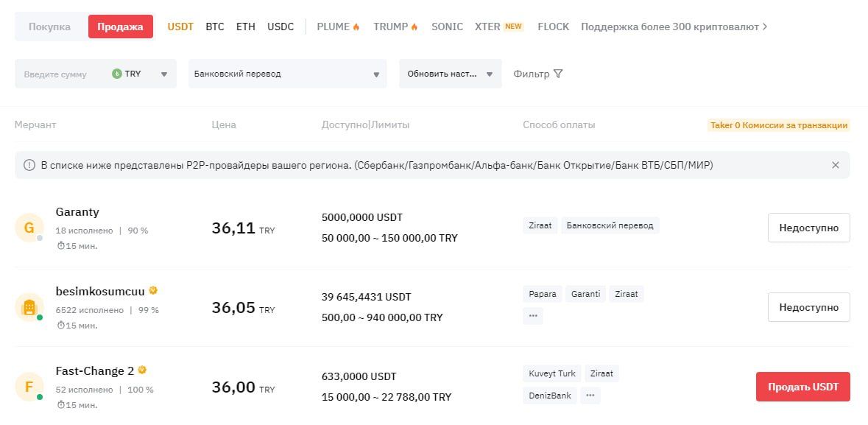
Task: Select the BTC coin tab
Action: point(215,27)
